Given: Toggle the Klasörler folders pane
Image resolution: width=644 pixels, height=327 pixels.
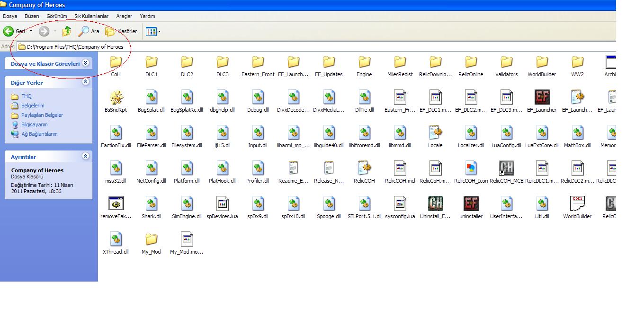Looking at the screenshot, I should pyautogui.click(x=121, y=31).
